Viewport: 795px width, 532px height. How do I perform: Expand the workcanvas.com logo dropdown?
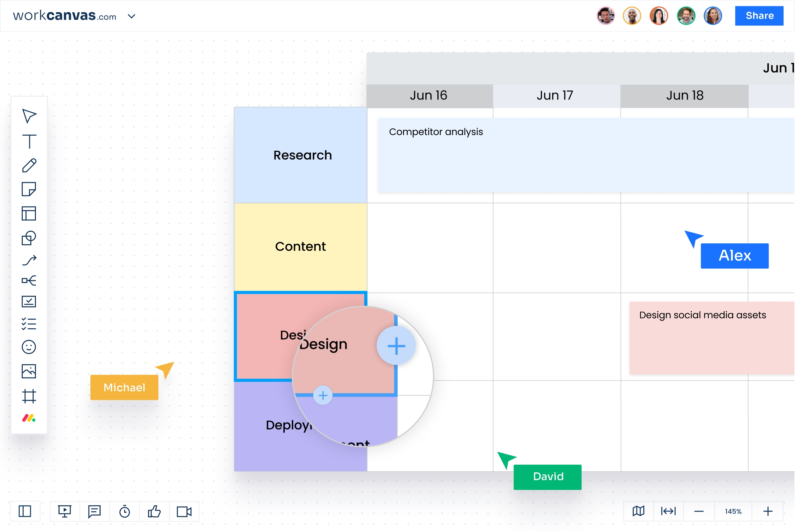pos(132,16)
